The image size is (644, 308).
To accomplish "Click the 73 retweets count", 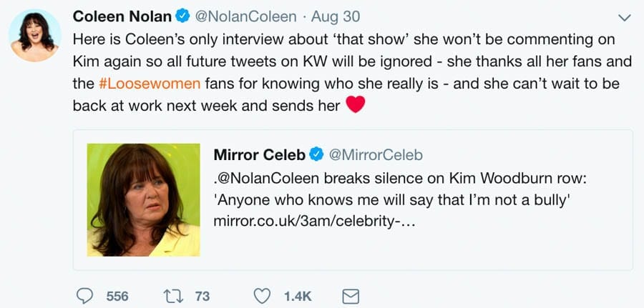I will tap(203, 296).
